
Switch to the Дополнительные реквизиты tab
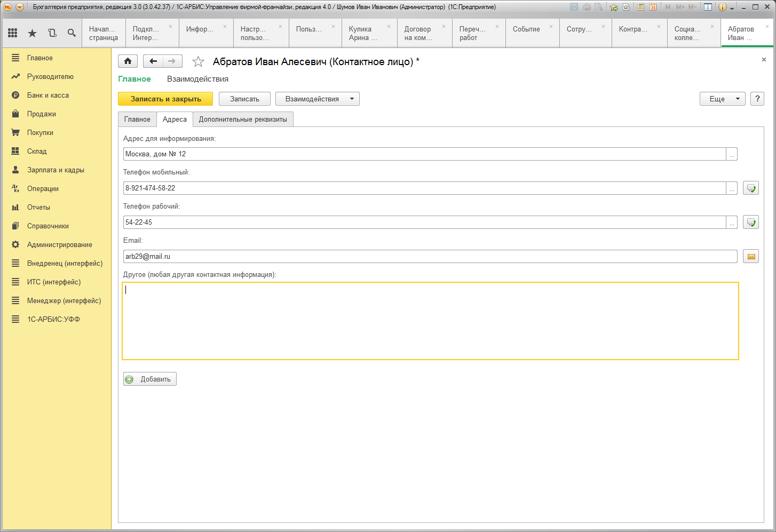coord(243,120)
